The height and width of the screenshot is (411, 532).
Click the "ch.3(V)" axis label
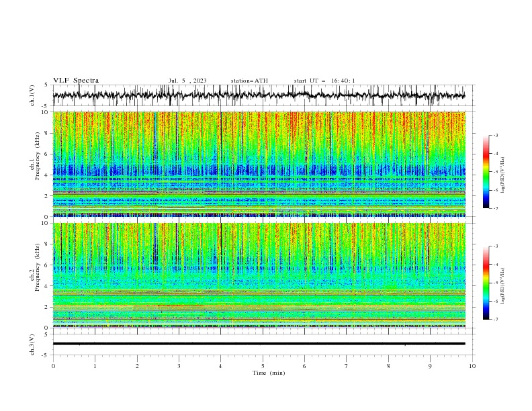click(32, 345)
